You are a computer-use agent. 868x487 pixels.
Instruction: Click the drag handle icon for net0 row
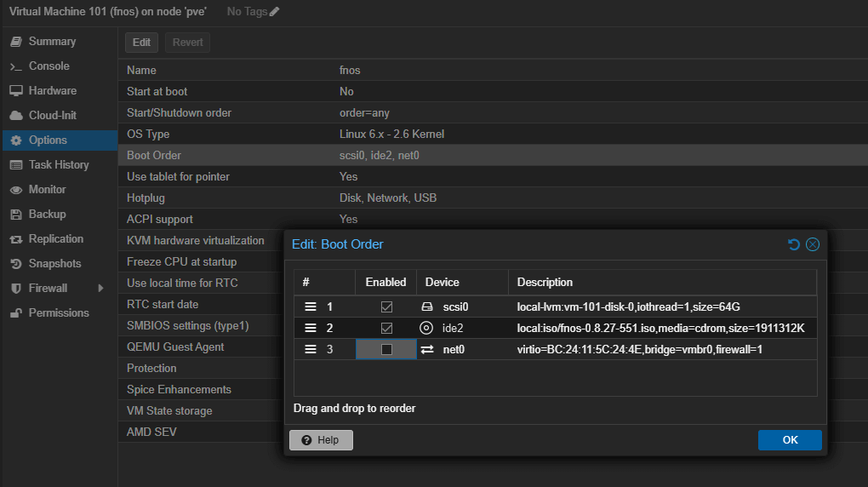pos(311,349)
